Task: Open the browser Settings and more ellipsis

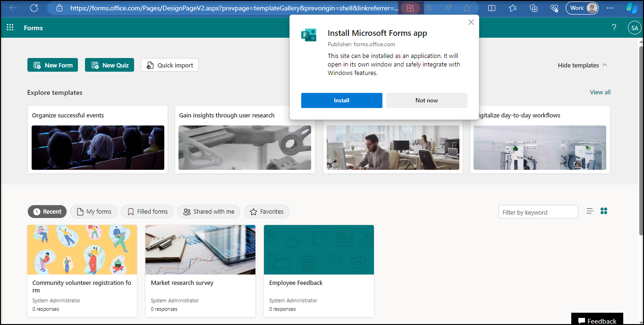Action: [x=610, y=8]
